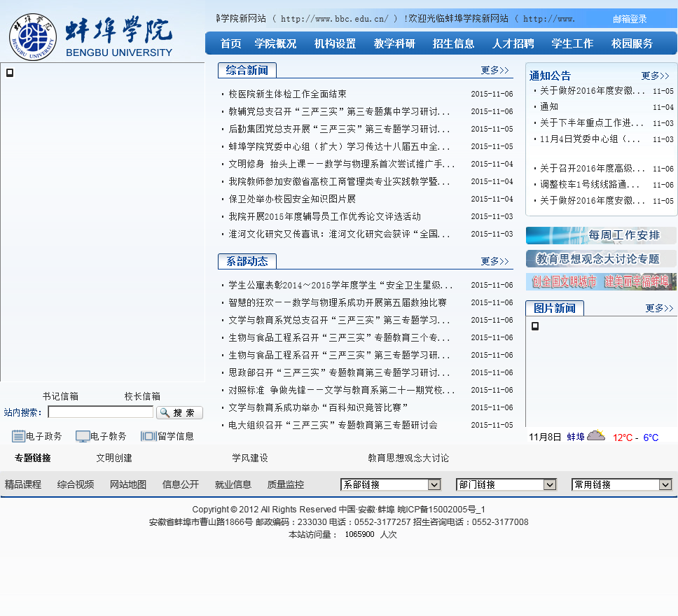Click the 每周工作安排 banner image
The width and height of the screenshot is (678, 616).
[x=601, y=235]
